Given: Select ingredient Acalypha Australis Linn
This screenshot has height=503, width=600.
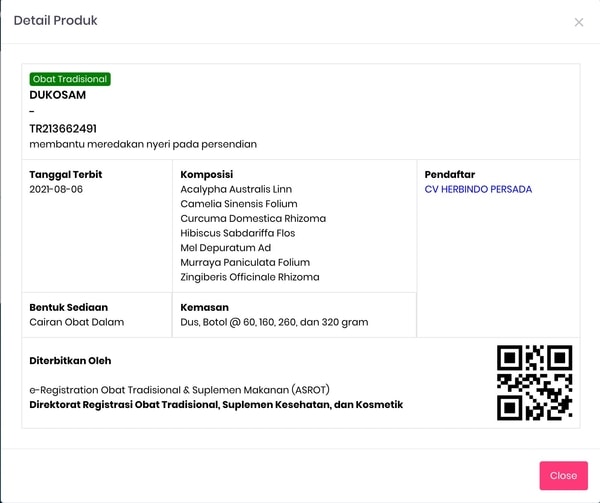Looking at the screenshot, I should click(236, 189).
